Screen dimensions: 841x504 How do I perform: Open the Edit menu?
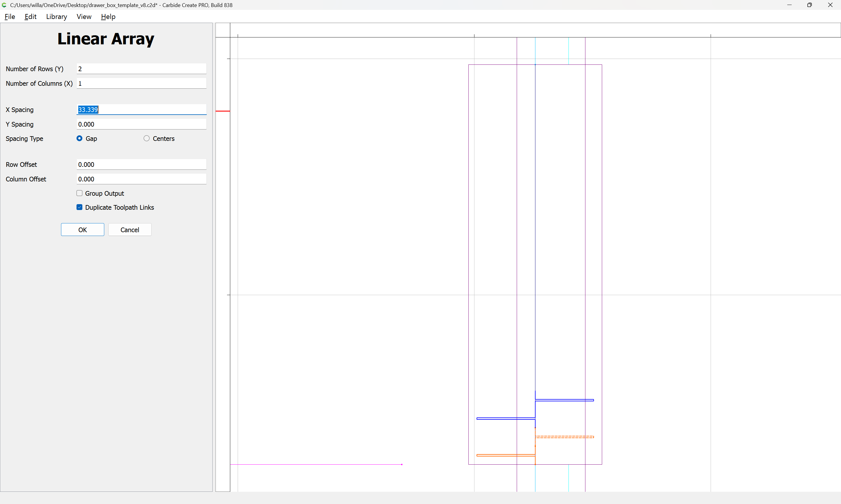click(30, 17)
